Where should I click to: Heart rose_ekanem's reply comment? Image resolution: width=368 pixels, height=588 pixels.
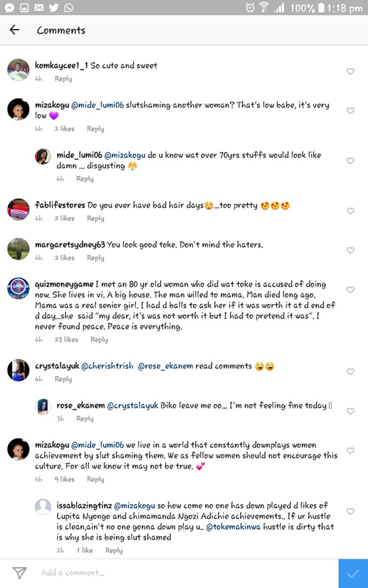point(351,411)
